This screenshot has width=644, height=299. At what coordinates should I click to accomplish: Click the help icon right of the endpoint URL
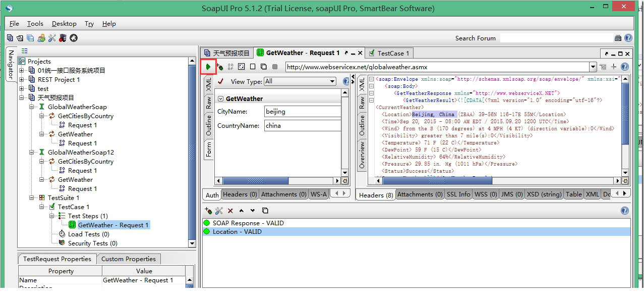click(625, 67)
